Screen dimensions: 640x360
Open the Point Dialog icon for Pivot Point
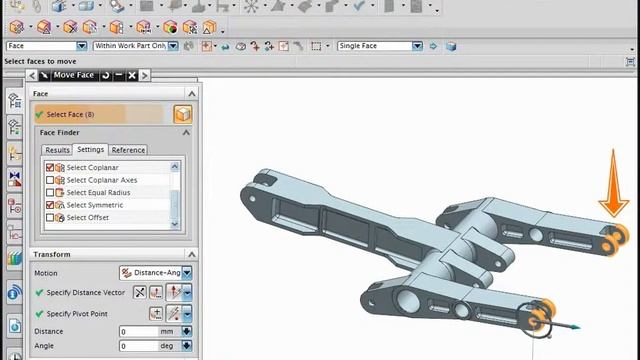point(156,313)
